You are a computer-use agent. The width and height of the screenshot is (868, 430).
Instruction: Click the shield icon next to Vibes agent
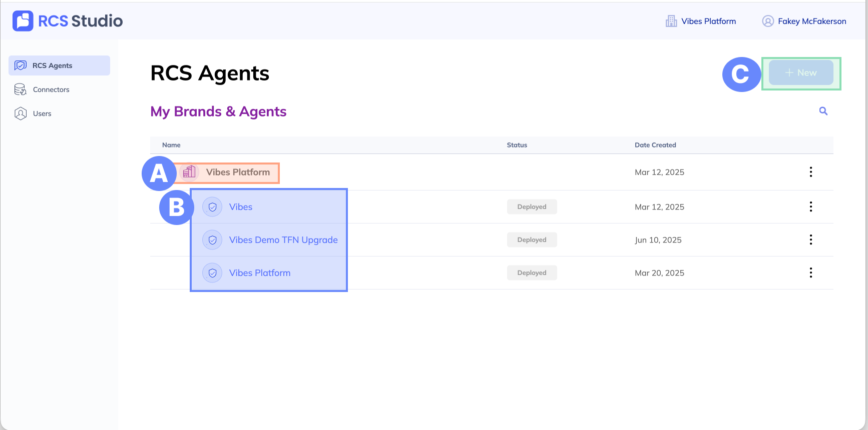point(212,207)
